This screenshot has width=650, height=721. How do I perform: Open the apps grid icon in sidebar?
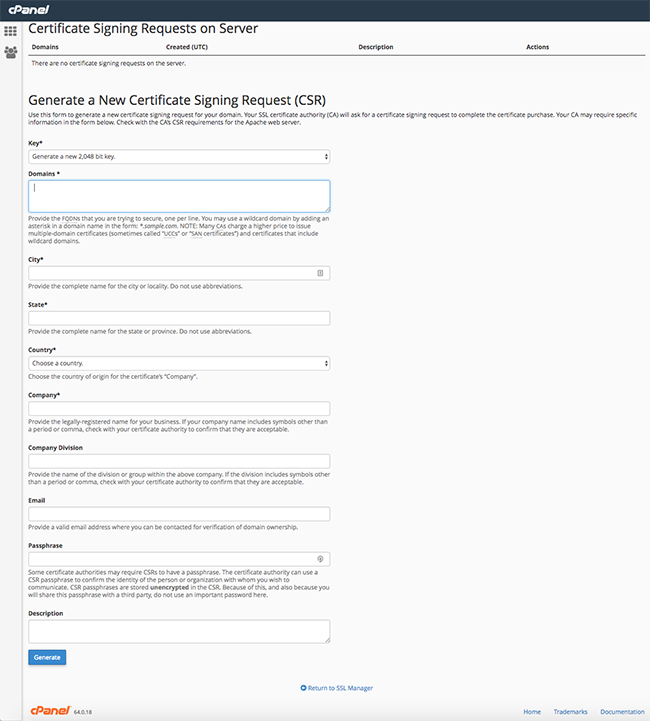pyautogui.click(x=10, y=31)
